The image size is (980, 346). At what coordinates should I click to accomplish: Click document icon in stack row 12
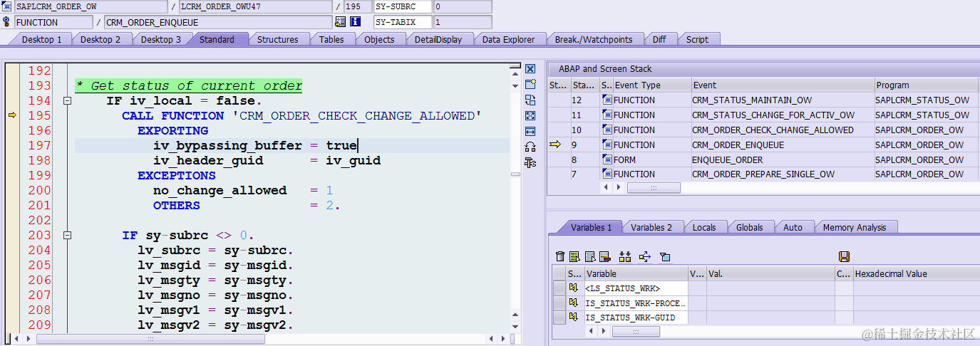pyautogui.click(x=607, y=100)
